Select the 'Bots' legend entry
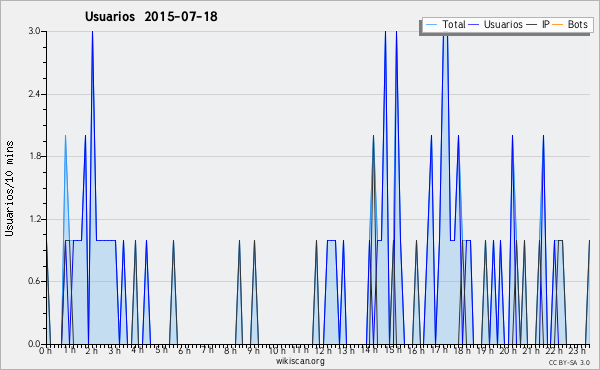The image size is (600, 370). click(577, 24)
